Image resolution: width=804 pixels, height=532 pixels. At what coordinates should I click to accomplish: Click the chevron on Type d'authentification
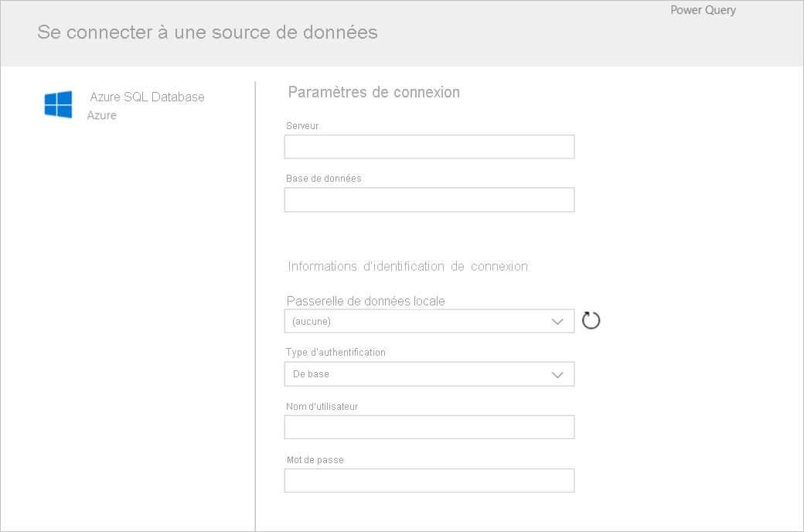(558, 373)
